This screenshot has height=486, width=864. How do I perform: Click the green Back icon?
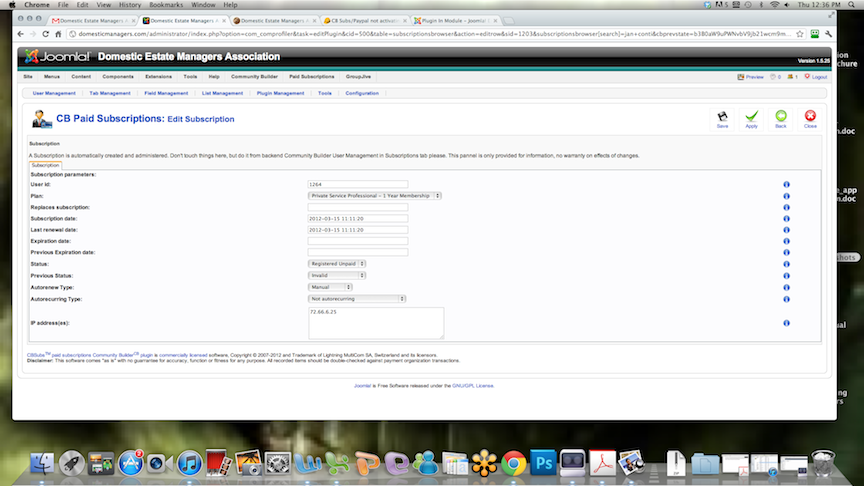781,119
